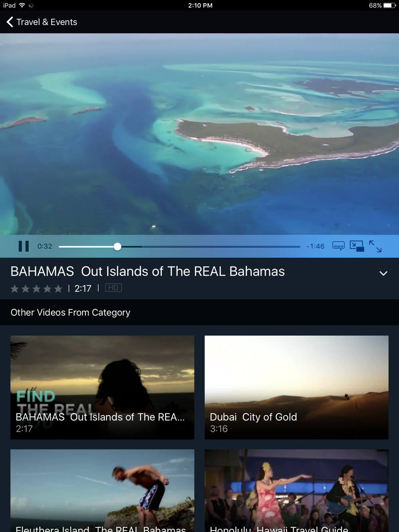Open Dubai City of Gold video
The height and width of the screenshot is (532, 399).
tap(296, 388)
